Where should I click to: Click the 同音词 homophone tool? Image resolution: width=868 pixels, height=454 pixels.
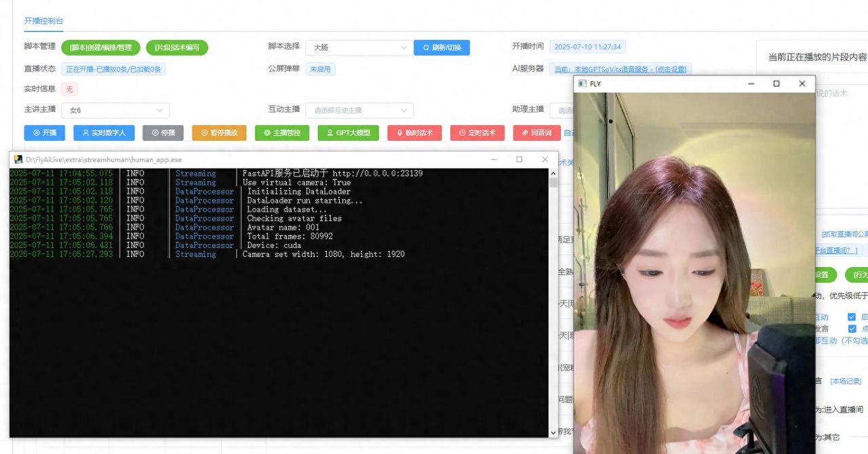pos(536,132)
